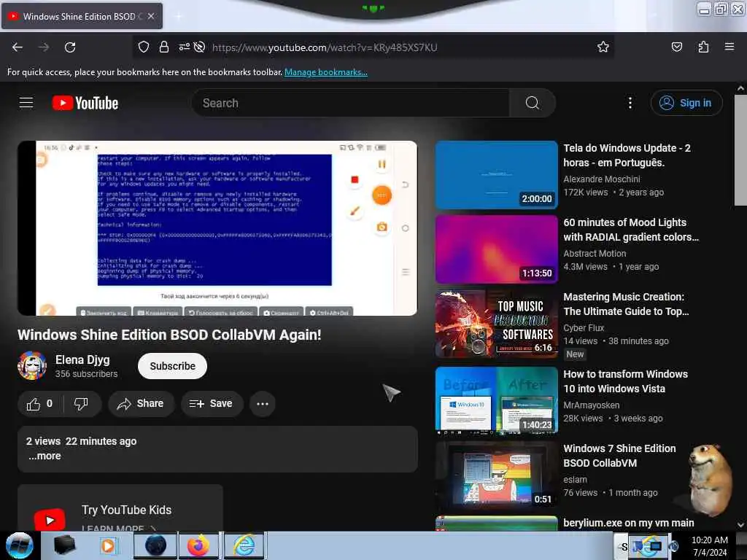This screenshot has width=747, height=560.
Task: Open Elena Djyg channel name link
Action: pyautogui.click(x=82, y=359)
